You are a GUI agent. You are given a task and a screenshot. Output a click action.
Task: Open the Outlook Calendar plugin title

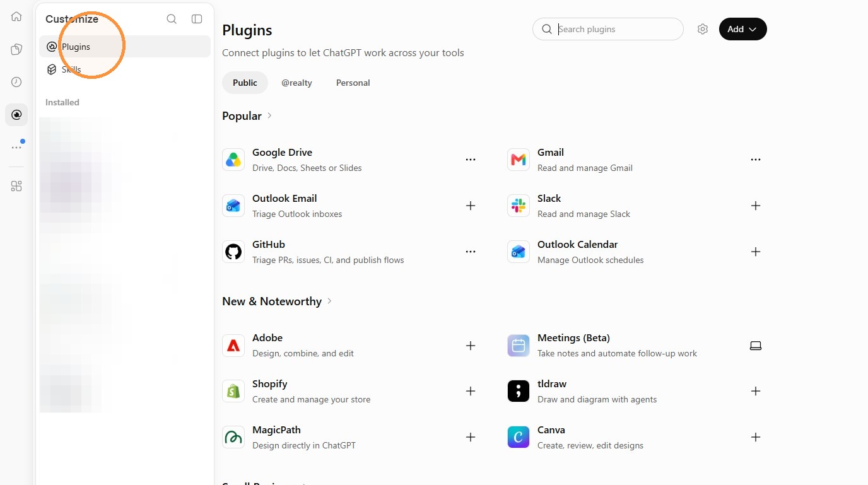click(577, 244)
